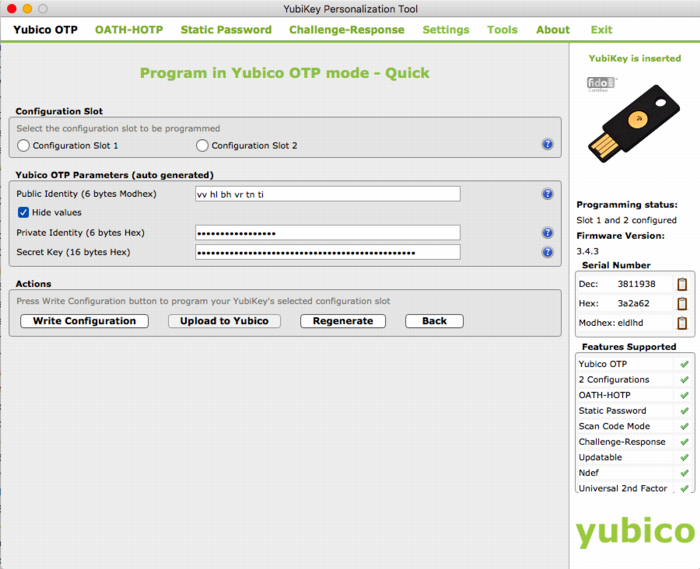The width and height of the screenshot is (700, 569).
Task: Click Upload to Yubico button
Action: [224, 321]
